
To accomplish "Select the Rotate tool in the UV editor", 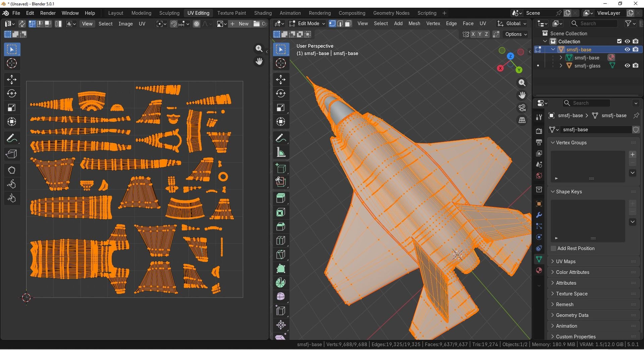I will tap(12, 93).
